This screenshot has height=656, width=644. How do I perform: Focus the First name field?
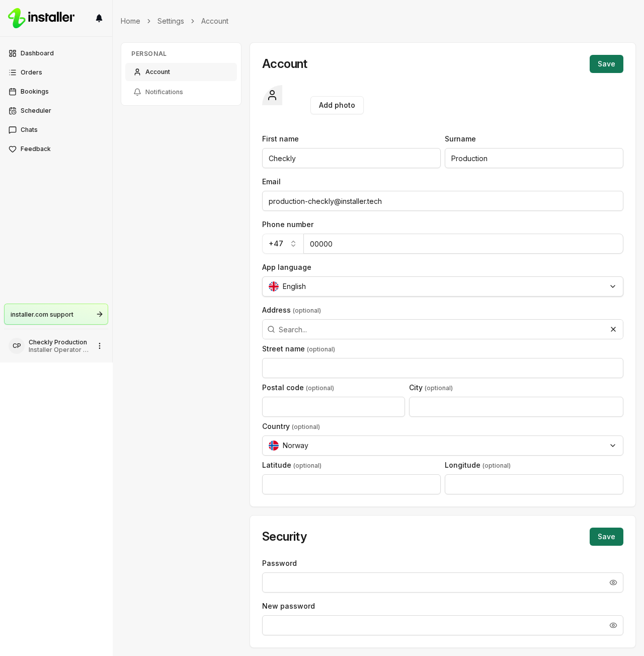click(x=351, y=158)
